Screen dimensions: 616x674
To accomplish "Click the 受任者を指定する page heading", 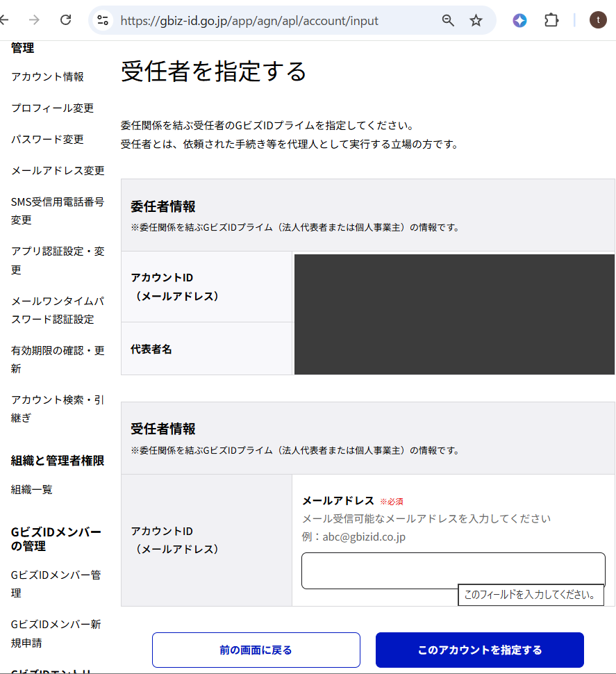I will click(213, 72).
